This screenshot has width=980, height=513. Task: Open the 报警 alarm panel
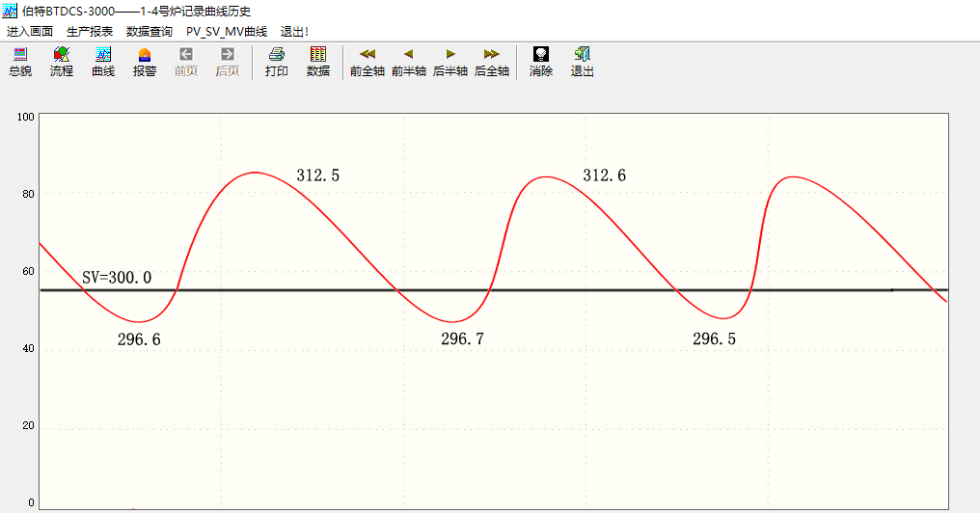click(x=145, y=62)
